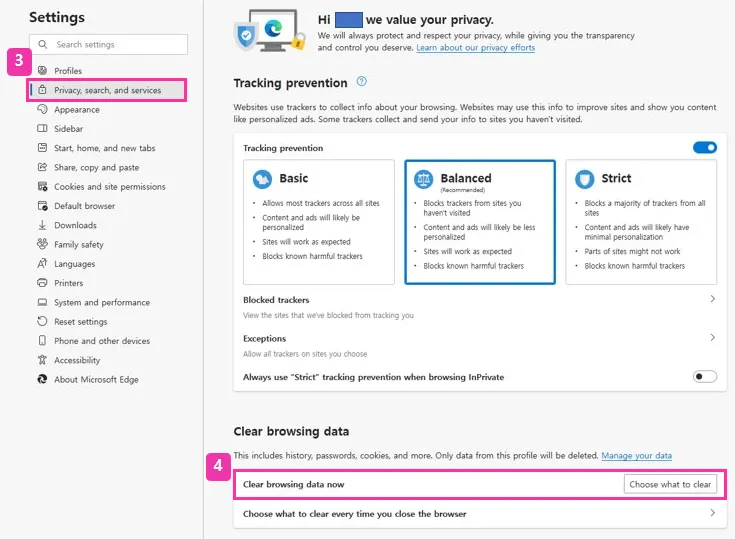The height and width of the screenshot is (539, 735).
Task: Open Cookies and site permissions settings
Action: tap(109, 187)
